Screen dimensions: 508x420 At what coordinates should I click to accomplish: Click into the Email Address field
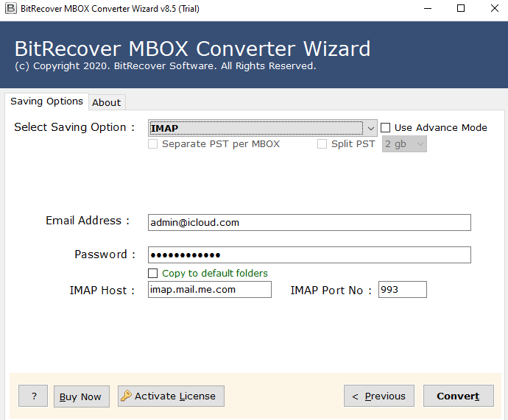pos(309,222)
